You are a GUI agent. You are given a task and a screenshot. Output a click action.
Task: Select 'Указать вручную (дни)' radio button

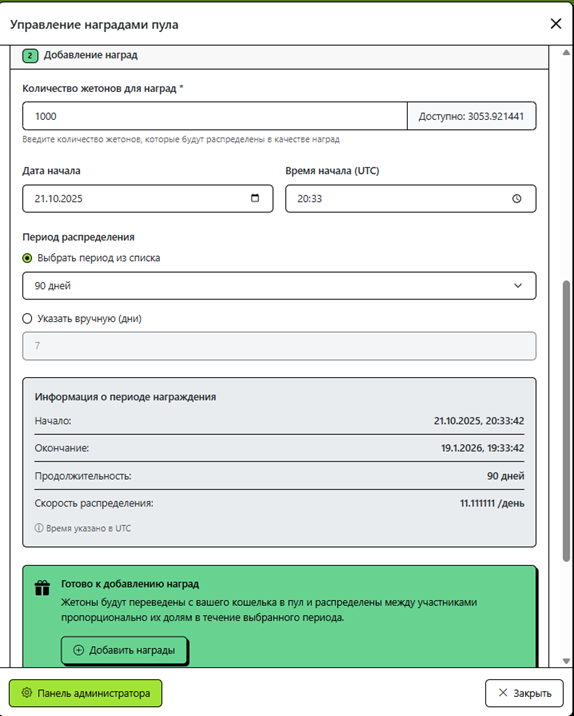27,318
